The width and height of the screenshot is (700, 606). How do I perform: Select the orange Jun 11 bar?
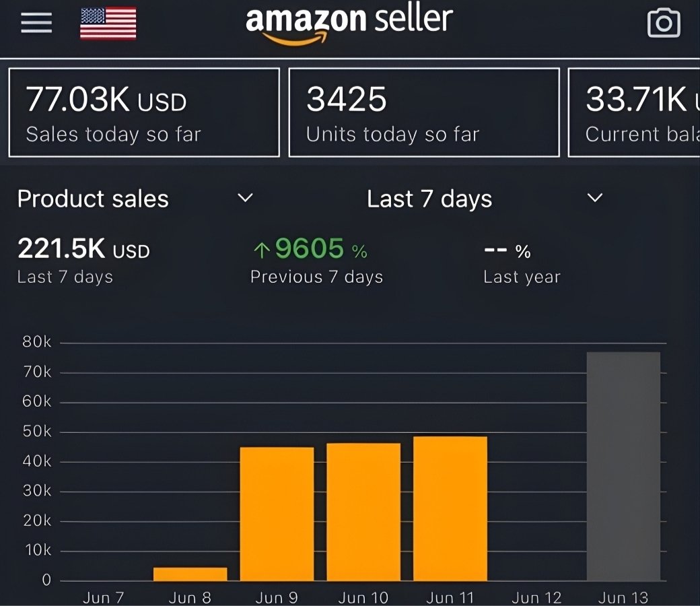point(450,508)
